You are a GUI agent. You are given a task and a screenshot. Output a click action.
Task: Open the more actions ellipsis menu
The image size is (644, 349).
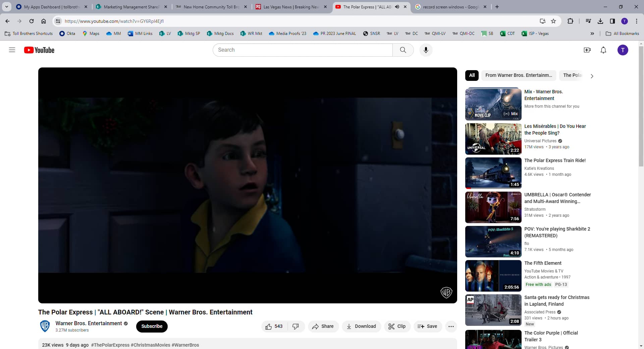[x=451, y=326]
